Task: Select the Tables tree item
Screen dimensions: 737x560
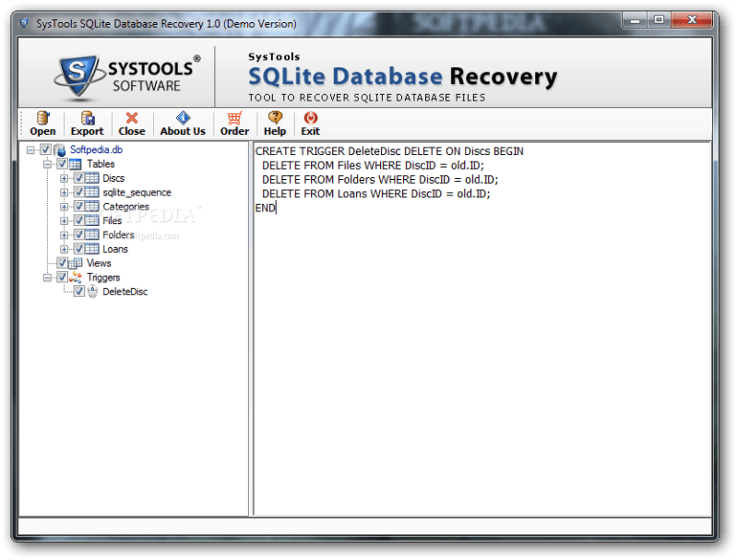Action: pyautogui.click(x=101, y=163)
